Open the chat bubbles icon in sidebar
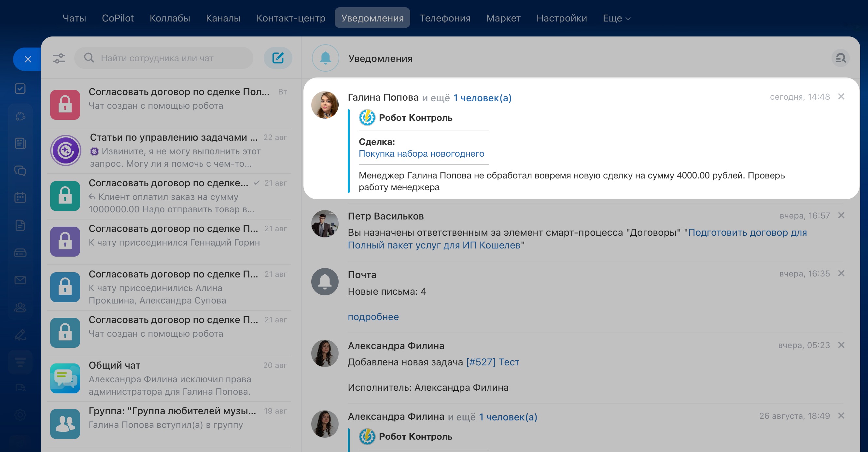Viewport: 868px width, 452px height. click(20, 171)
